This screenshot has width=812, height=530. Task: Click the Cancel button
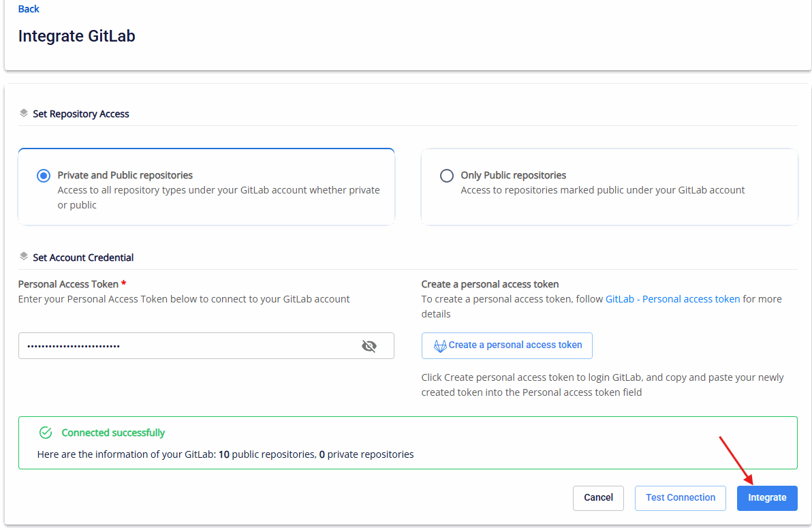click(x=598, y=498)
